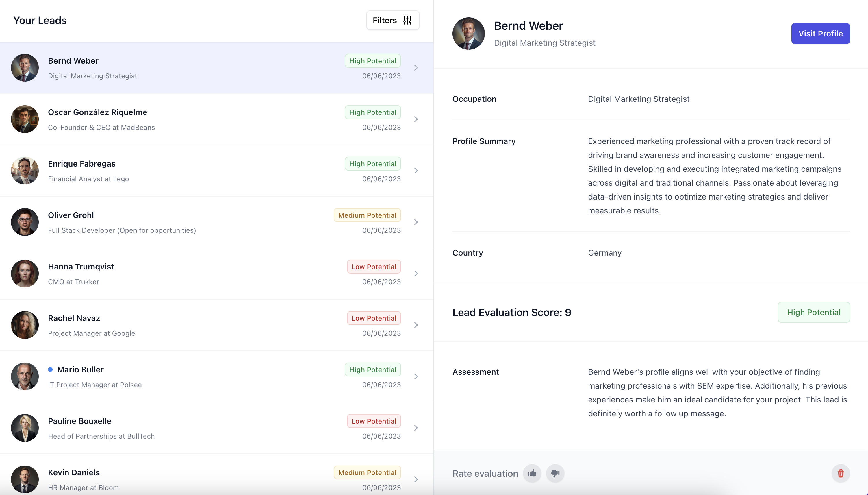
Task: Click Mario Buller's blue unread indicator dot
Action: pyautogui.click(x=50, y=369)
